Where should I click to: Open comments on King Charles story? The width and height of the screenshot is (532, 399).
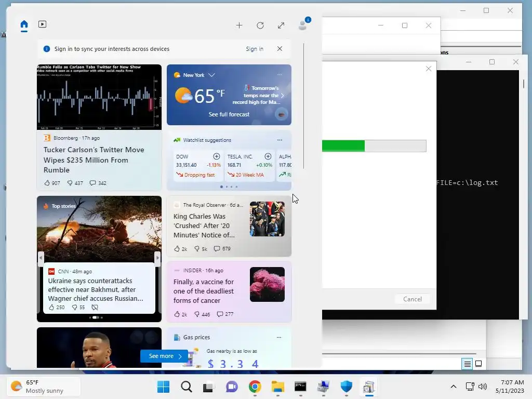[x=222, y=249]
